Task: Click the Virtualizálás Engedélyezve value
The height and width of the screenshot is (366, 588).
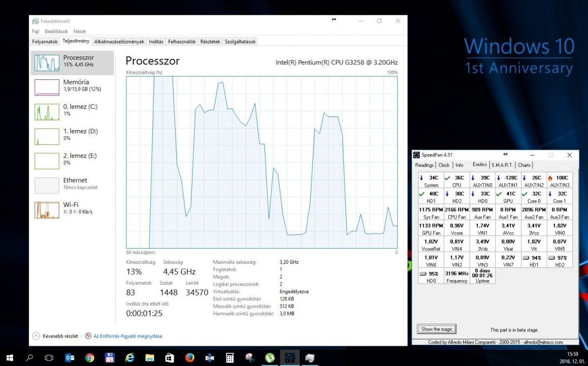Action: click(x=294, y=292)
